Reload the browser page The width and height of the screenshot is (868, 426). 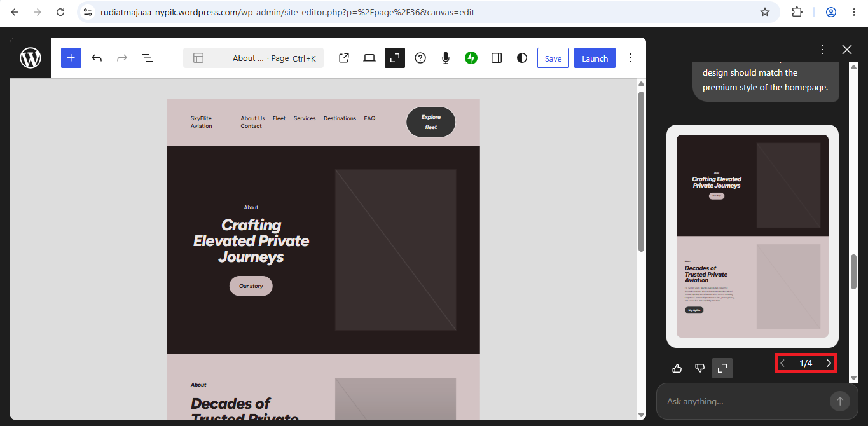(60, 12)
